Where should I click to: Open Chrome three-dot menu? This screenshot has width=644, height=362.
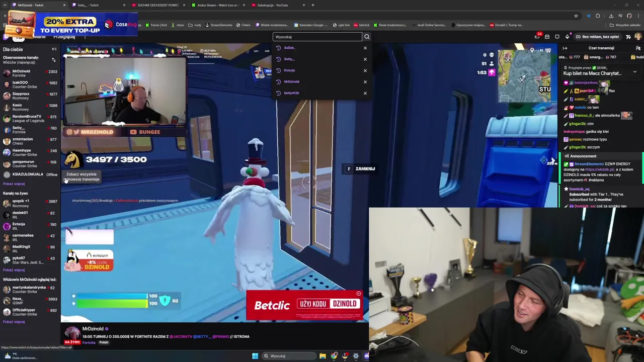coord(638,16)
